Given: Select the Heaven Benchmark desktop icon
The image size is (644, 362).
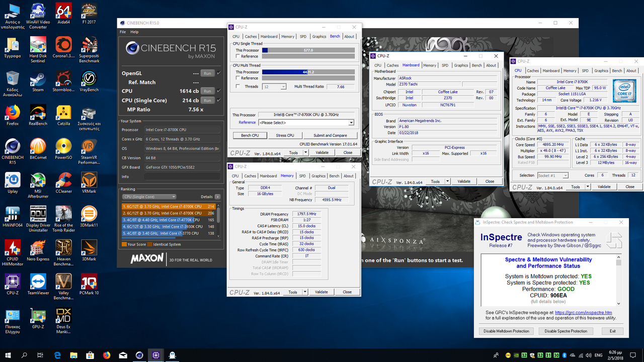Looking at the screenshot, I should click(x=63, y=253).
